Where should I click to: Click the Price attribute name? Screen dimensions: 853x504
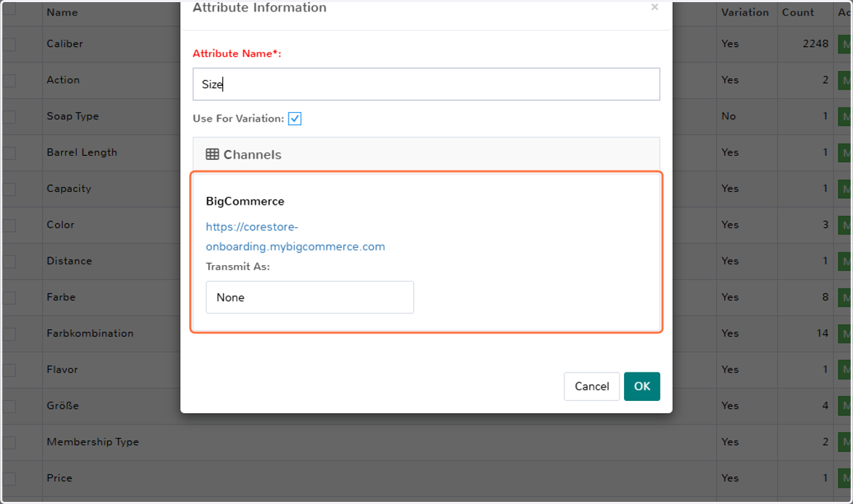point(60,478)
